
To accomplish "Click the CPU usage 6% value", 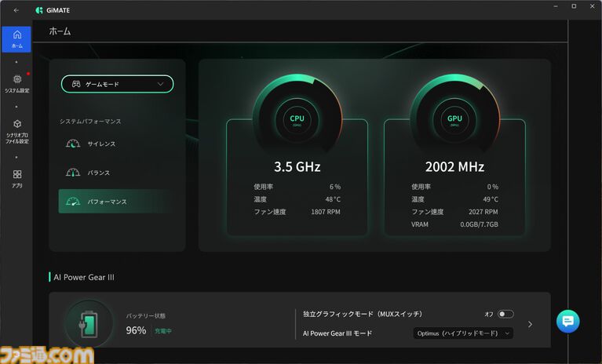I will coord(335,187).
